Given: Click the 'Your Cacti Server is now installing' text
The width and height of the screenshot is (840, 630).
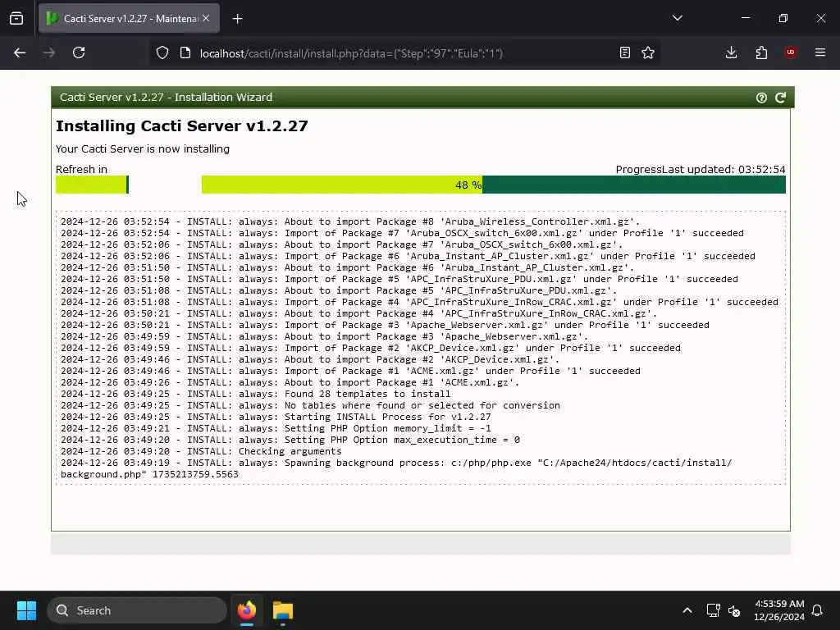Looking at the screenshot, I should coord(143,149).
